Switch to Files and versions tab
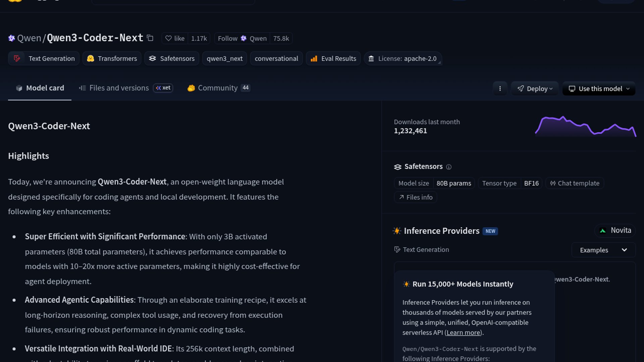 coord(119,88)
